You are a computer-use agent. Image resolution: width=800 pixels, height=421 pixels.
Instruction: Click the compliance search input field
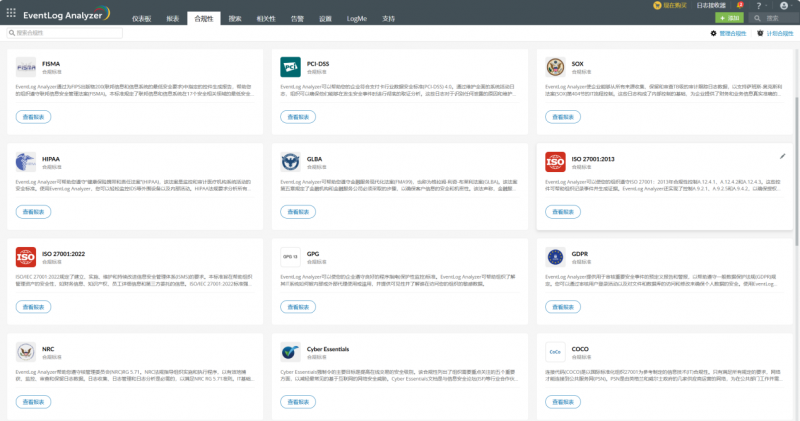click(x=64, y=33)
